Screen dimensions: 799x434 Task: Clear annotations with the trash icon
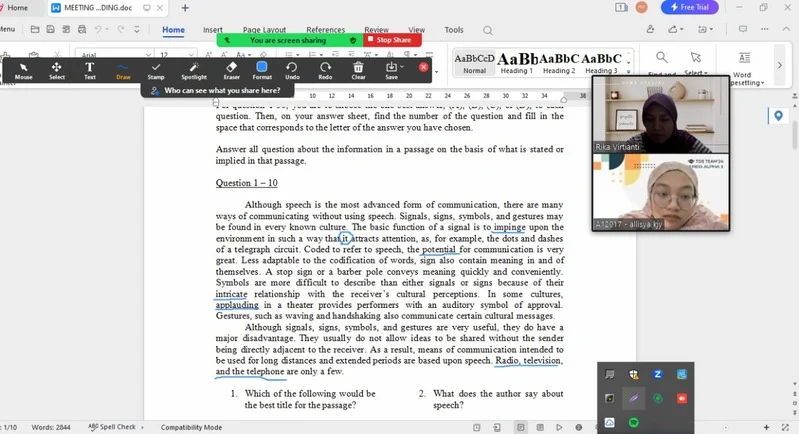(358, 70)
